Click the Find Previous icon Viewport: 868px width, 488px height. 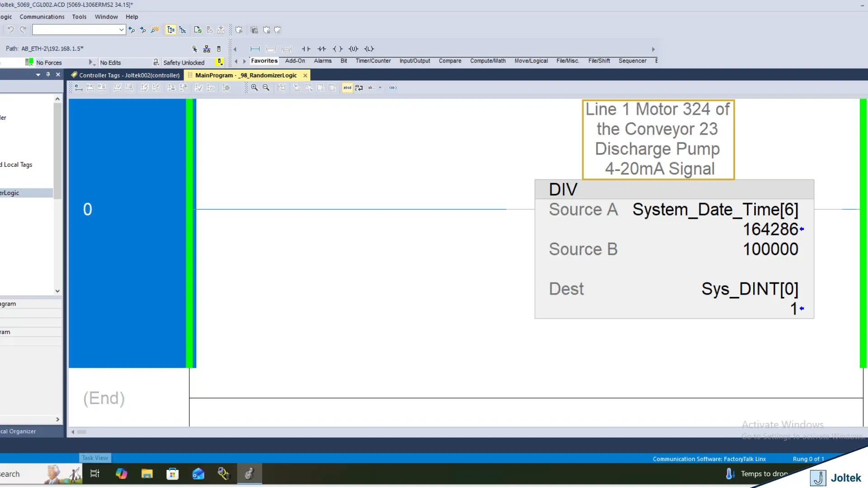point(132,30)
